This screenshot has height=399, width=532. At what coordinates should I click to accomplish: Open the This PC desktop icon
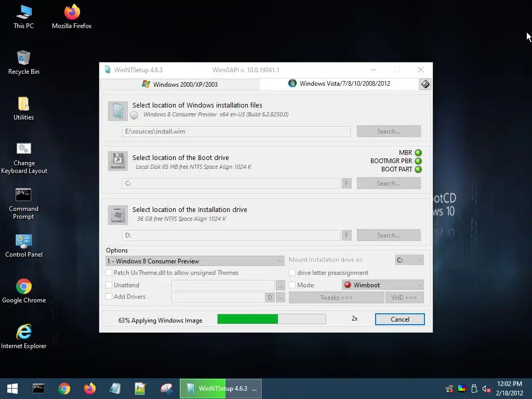click(x=23, y=17)
